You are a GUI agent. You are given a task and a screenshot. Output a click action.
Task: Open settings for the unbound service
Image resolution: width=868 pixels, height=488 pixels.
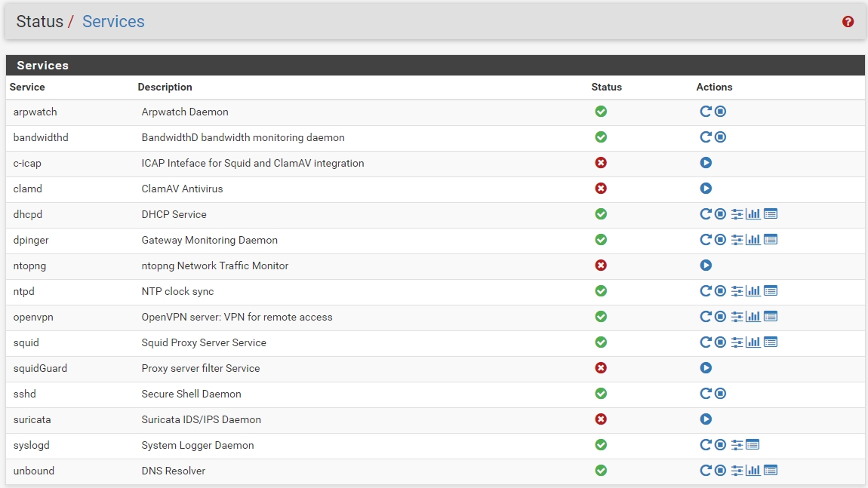click(737, 471)
